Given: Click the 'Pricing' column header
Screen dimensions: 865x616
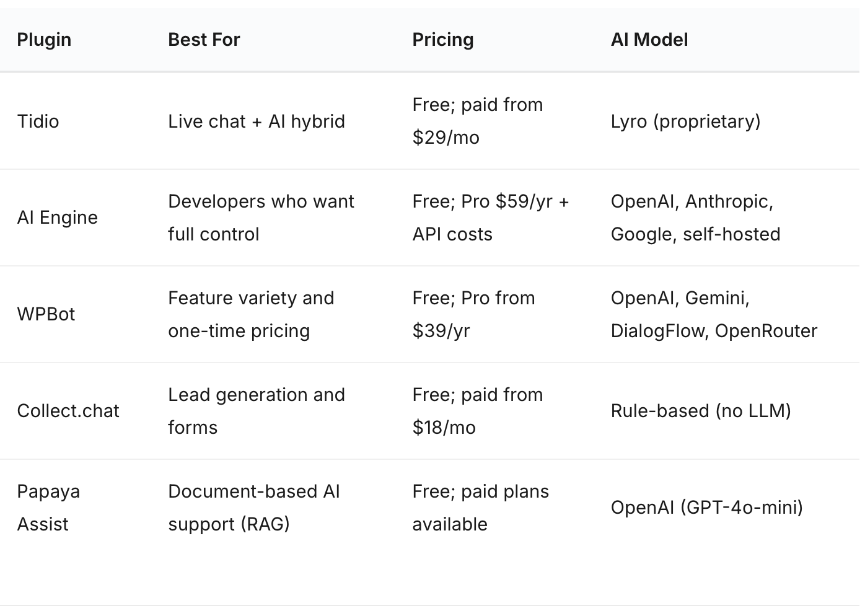Looking at the screenshot, I should [x=443, y=40].
